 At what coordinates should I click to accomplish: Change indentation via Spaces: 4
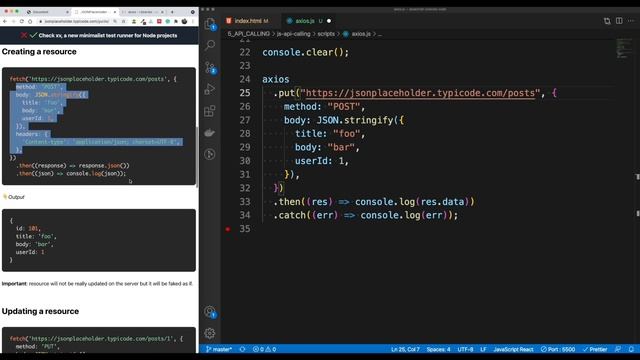(438, 349)
